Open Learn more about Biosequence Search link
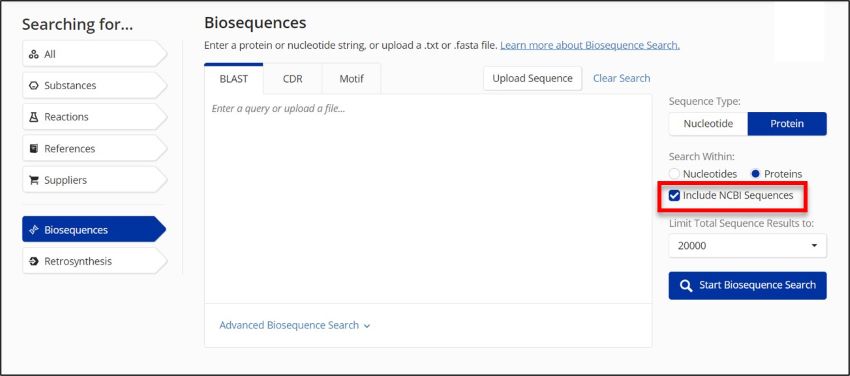This screenshot has height=376, width=850. tap(590, 46)
